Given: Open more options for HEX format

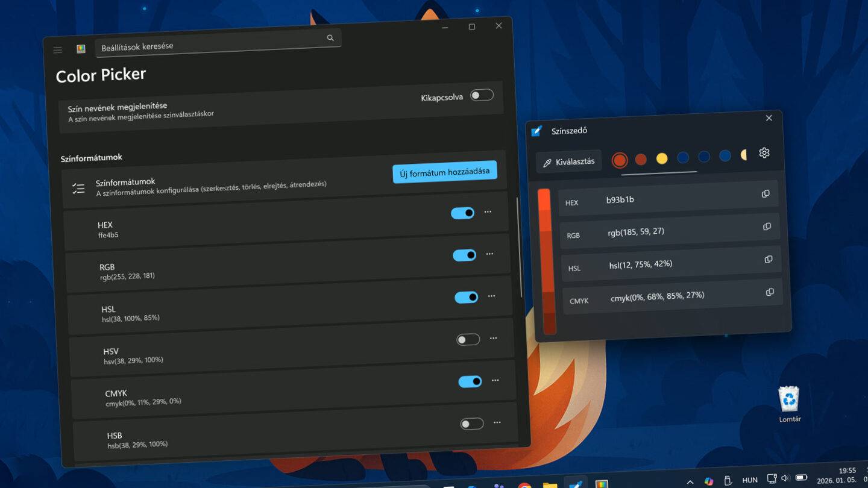Looking at the screenshot, I should [x=488, y=211].
